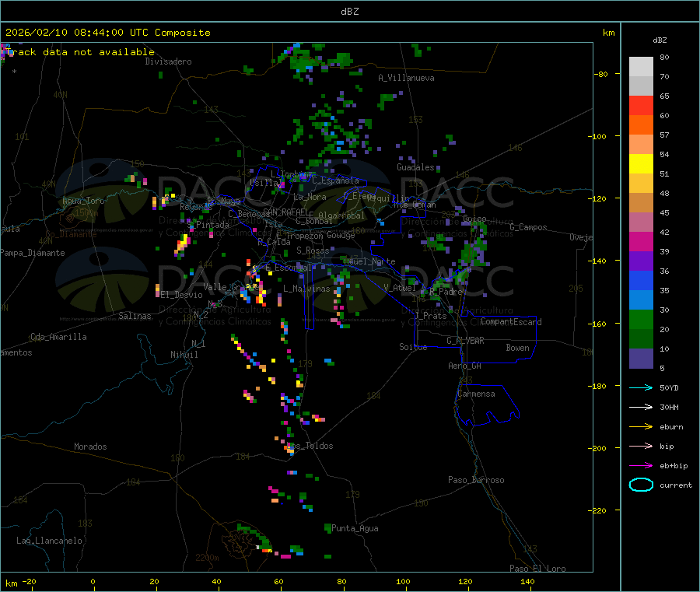The height and width of the screenshot is (592, 700).
Task: Click the pink bip arrow icon
Action: (641, 446)
